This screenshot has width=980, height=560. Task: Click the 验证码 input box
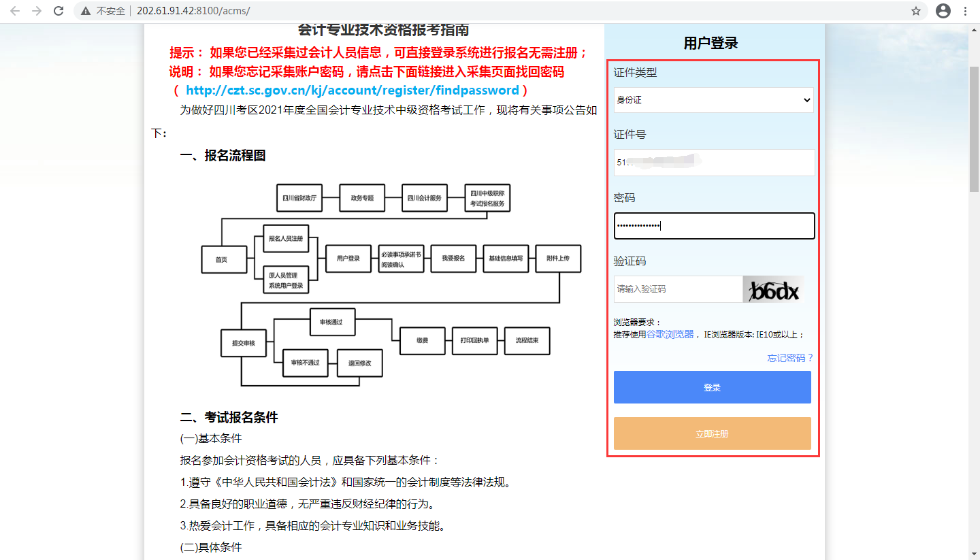(x=677, y=289)
